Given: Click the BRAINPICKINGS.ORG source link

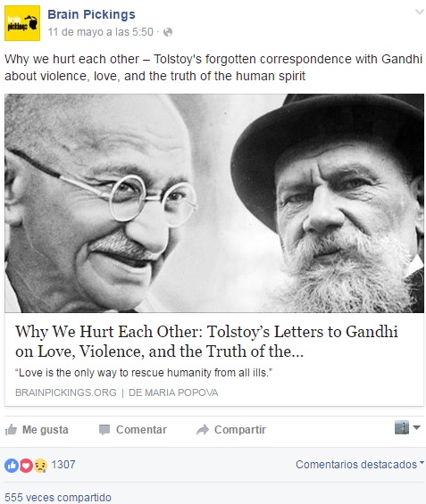Looking at the screenshot, I should 66,392.
